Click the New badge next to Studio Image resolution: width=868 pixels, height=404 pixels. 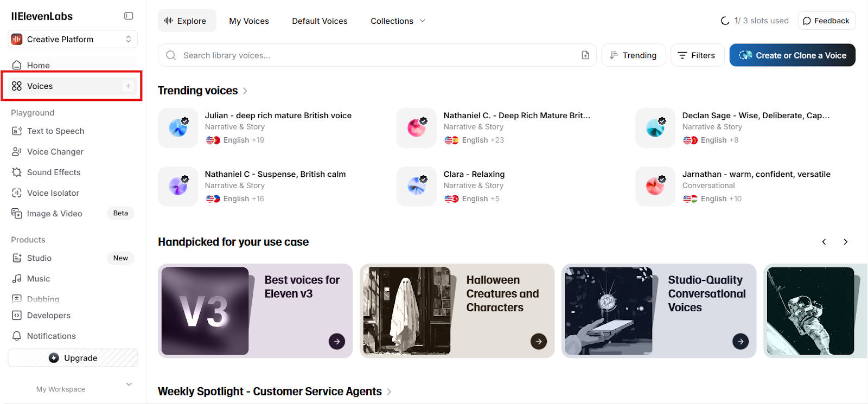pyautogui.click(x=120, y=258)
